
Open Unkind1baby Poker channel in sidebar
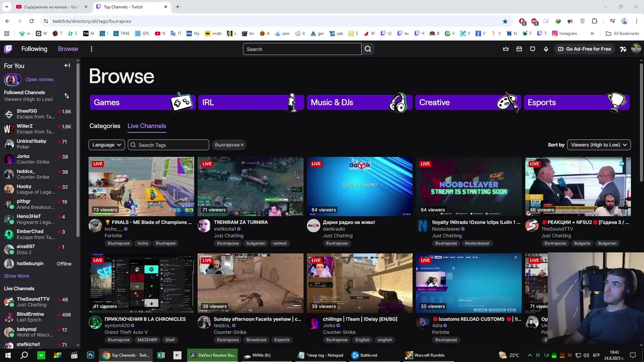tap(38, 144)
